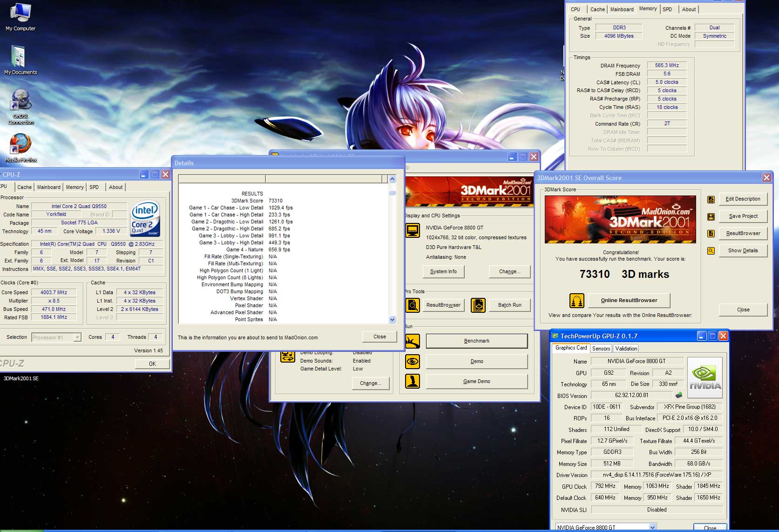Click the Core Speed value 4003.7 MHz
The height and width of the screenshot is (532, 779).
coord(54,293)
